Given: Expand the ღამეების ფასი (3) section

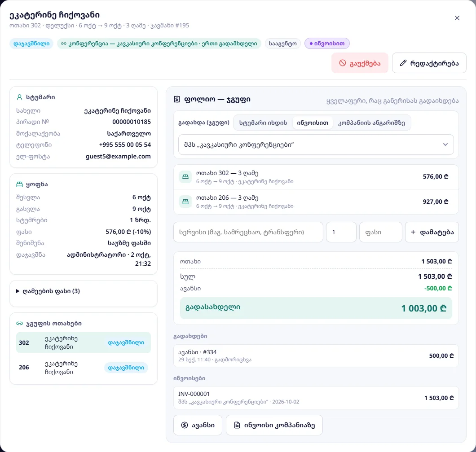Looking at the screenshot, I should pos(48,291).
